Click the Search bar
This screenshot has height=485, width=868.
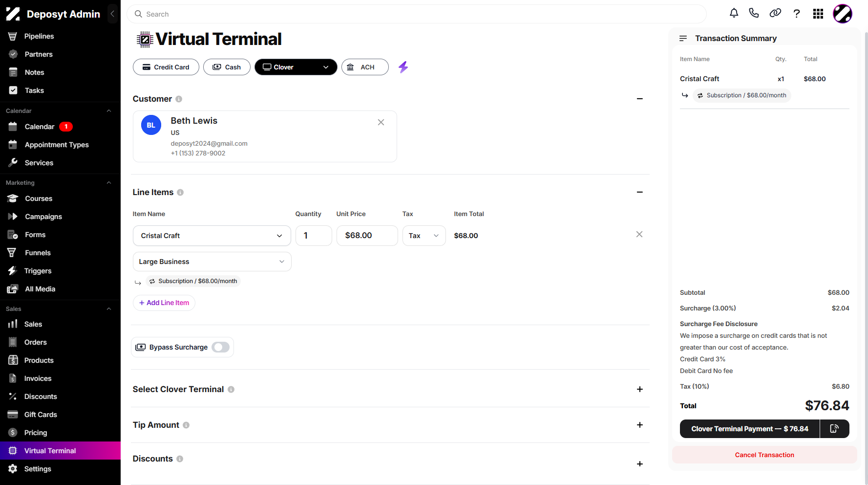pos(416,14)
